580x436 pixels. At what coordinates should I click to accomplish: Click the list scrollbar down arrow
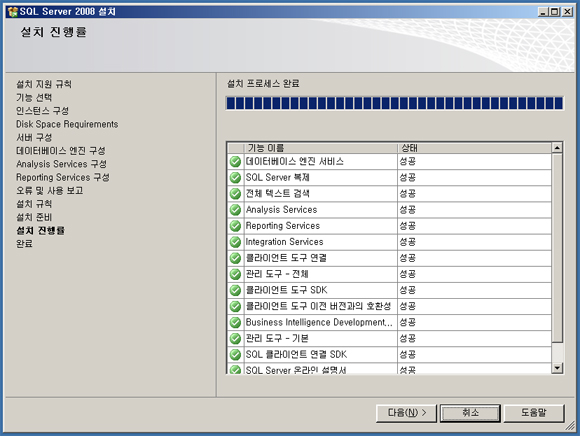(x=557, y=368)
